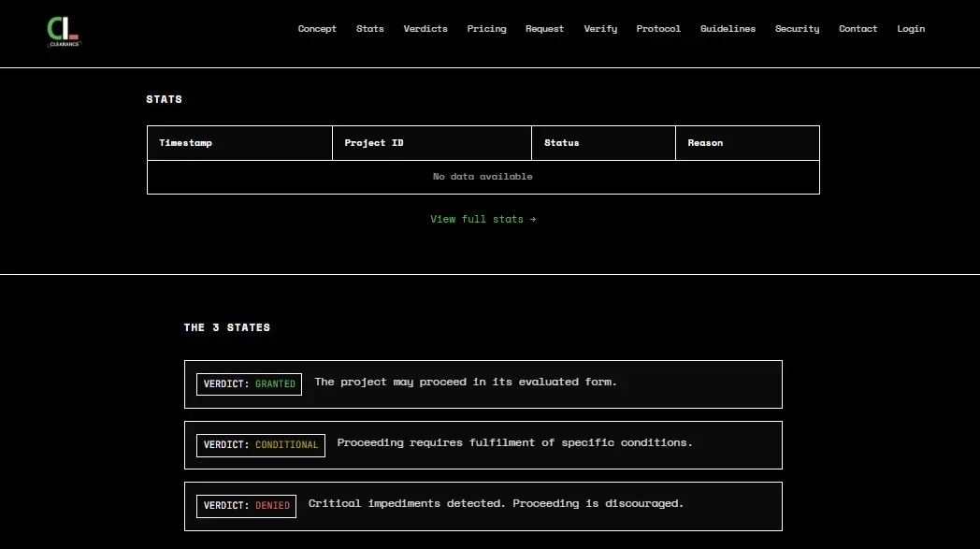Click the STATS section heading
Image resolution: width=980 pixels, height=549 pixels.
165,99
